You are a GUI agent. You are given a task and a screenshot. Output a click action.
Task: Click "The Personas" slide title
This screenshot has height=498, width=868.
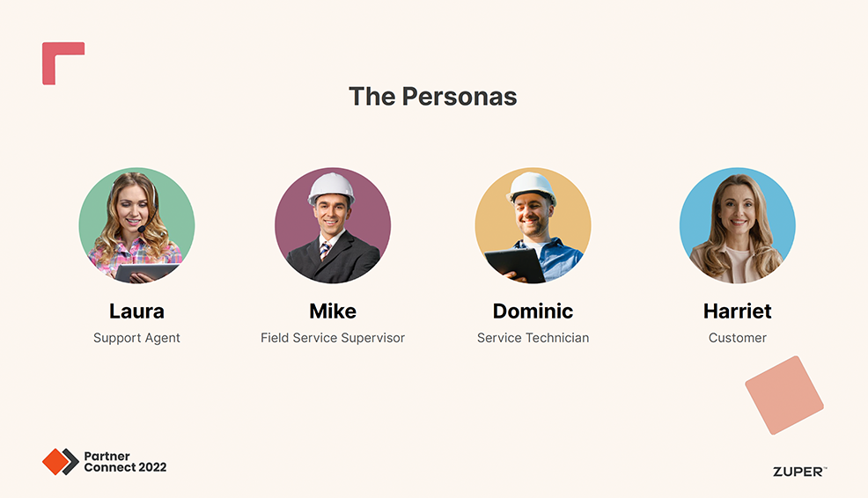pos(432,96)
